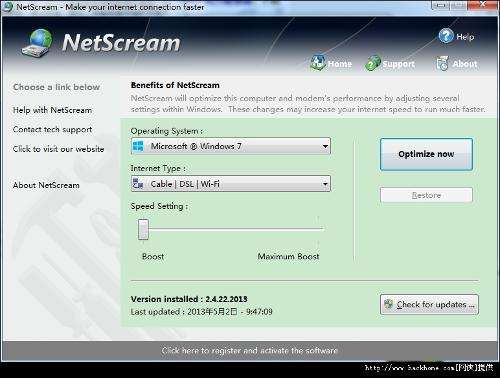Click the register and activate software bar
The height and width of the screenshot is (378, 502).
click(x=249, y=351)
